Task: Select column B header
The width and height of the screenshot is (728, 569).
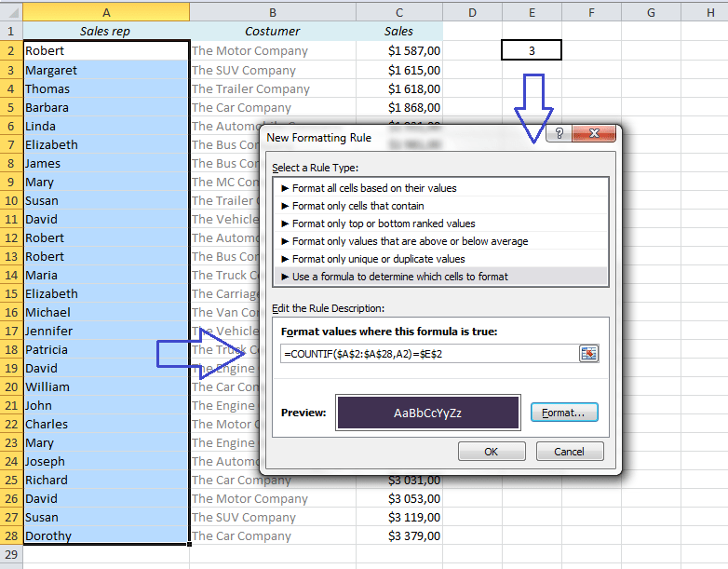Action: click(273, 12)
